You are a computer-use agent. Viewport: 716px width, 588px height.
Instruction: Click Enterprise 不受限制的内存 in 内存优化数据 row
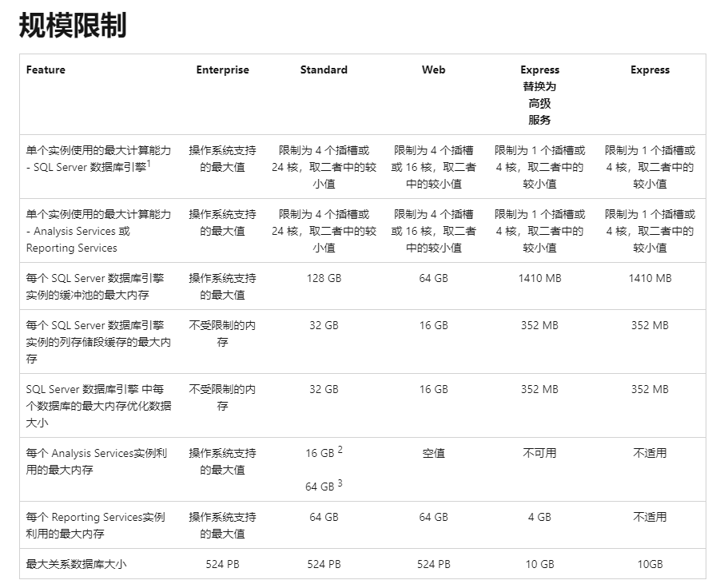point(222,397)
